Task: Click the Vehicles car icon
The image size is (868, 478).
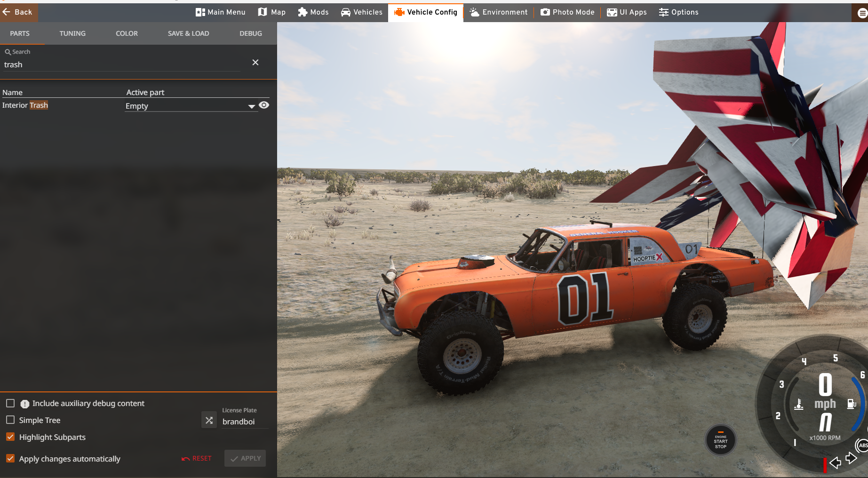Action: [346, 12]
